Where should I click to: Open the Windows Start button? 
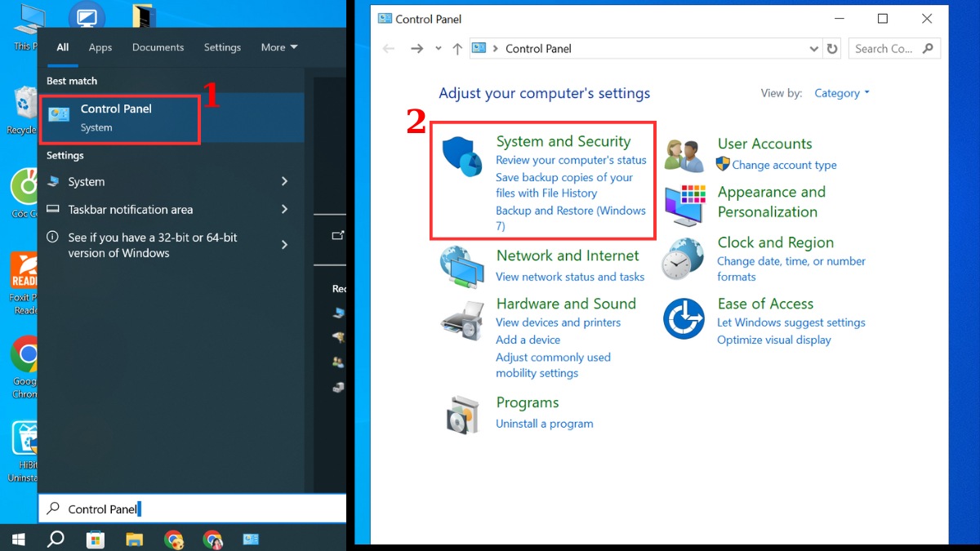pyautogui.click(x=17, y=540)
